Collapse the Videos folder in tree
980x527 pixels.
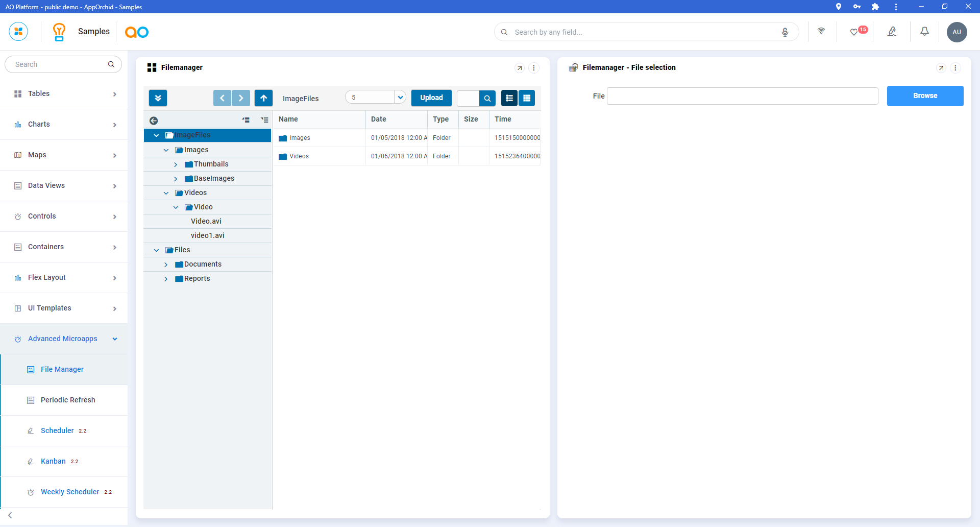click(166, 193)
